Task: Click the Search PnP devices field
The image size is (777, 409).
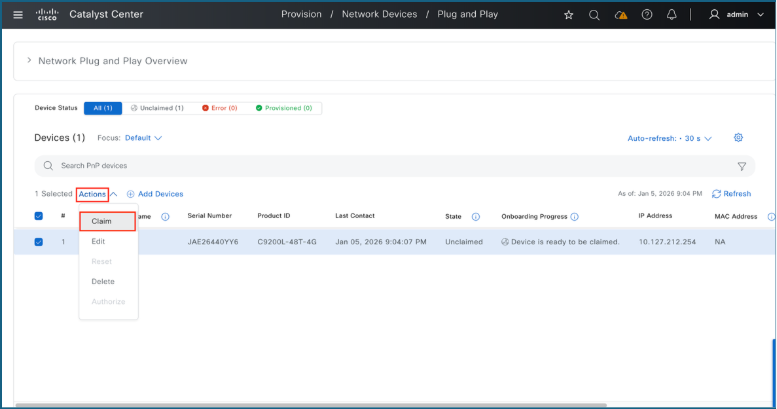Action: 394,166
